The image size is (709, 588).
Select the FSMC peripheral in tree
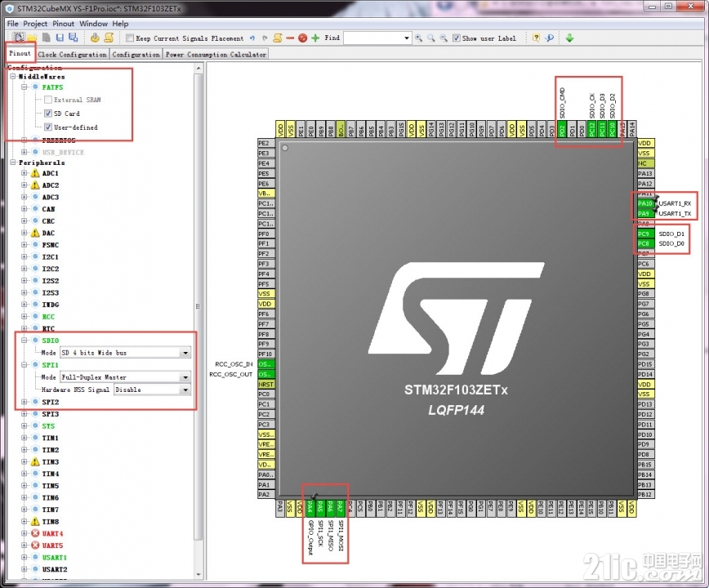[x=50, y=245]
